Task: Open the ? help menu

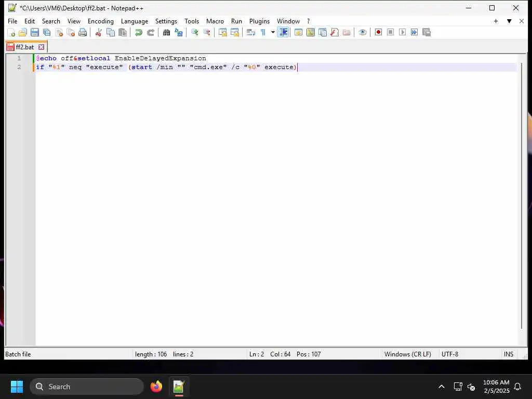Action: pos(308,21)
